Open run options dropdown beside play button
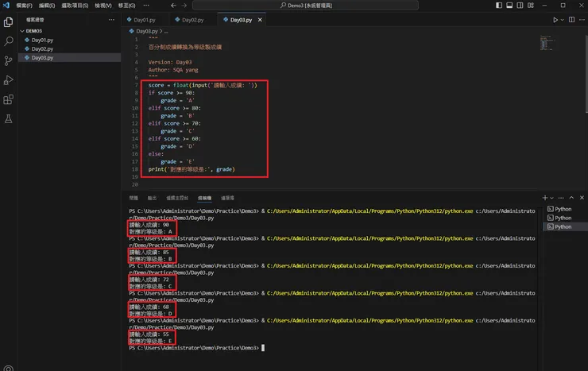The width and height of the screenshot is (588, 371). tap(563, 20)
